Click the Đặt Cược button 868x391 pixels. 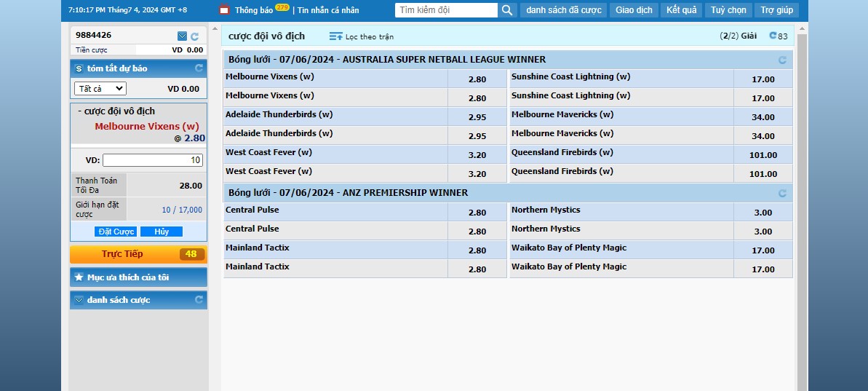[x=116, y=232]
